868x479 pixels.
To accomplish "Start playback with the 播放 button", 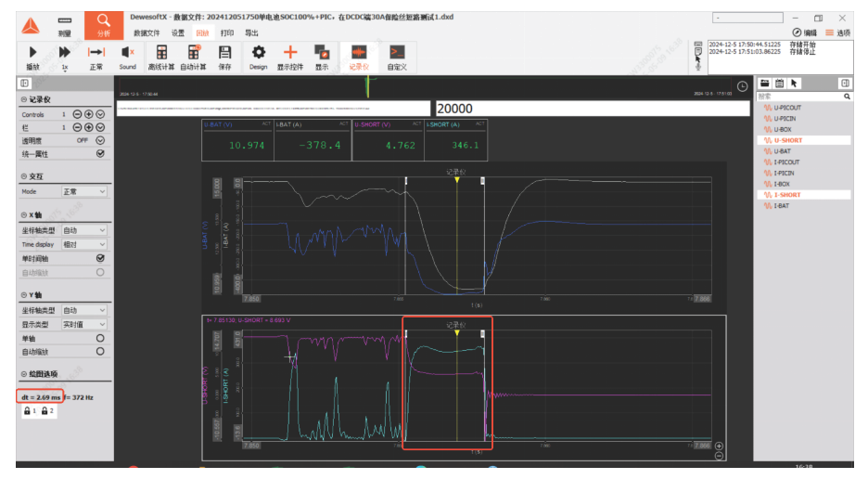I will 32,58.
